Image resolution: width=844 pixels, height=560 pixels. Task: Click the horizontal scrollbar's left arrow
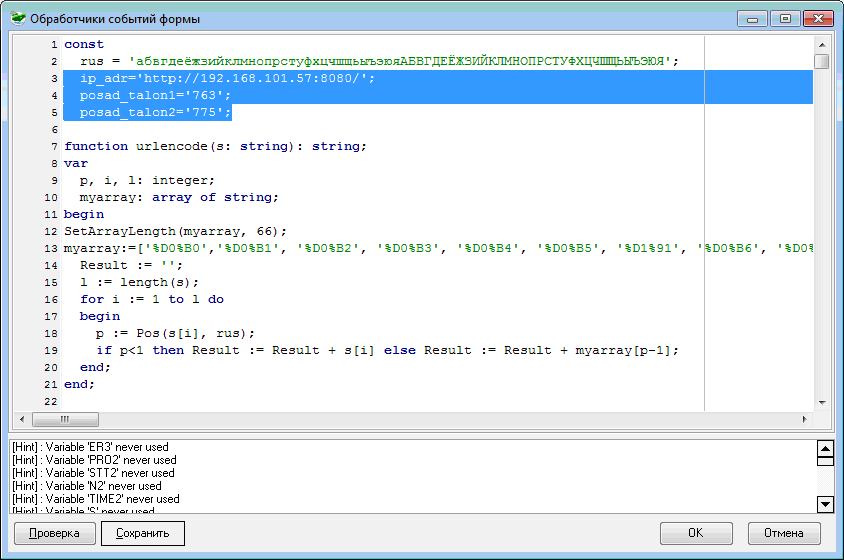tap(22, 419)
